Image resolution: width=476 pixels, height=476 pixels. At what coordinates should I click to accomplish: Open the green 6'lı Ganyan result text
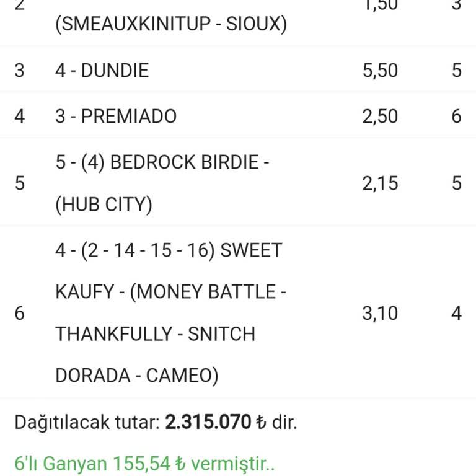pos(144,463)
